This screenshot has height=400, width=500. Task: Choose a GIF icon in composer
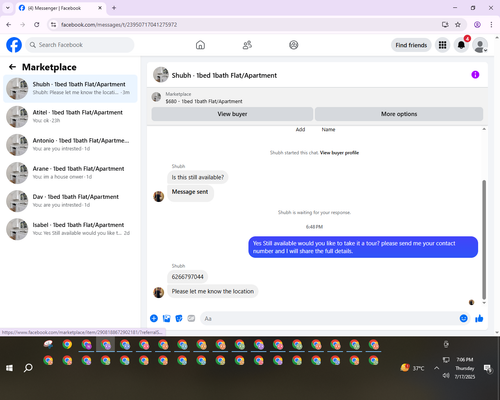(191, 318)
